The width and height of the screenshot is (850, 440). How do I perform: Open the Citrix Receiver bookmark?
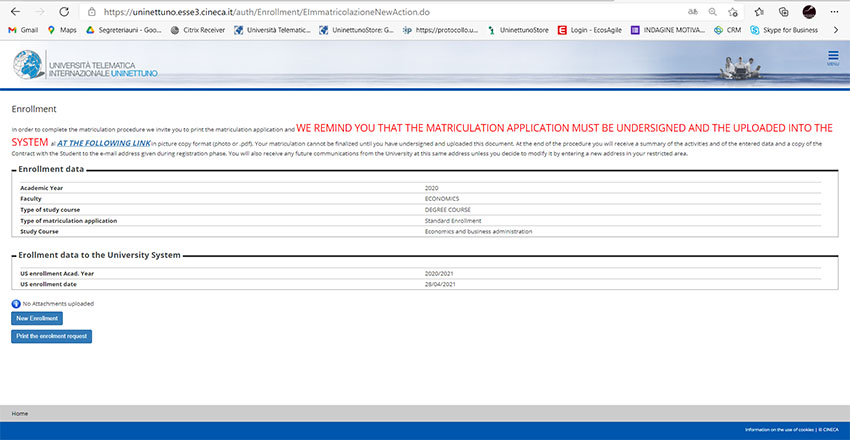(197, 30)
